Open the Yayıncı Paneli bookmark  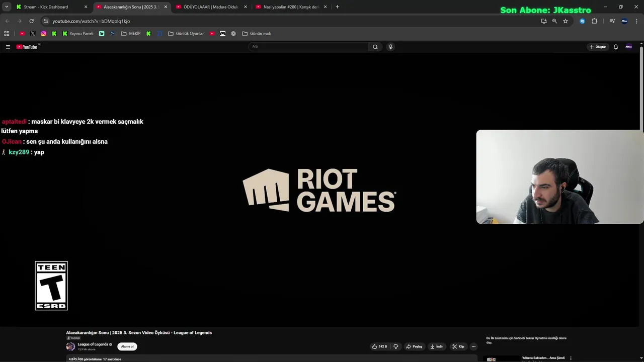click(78, 34)
